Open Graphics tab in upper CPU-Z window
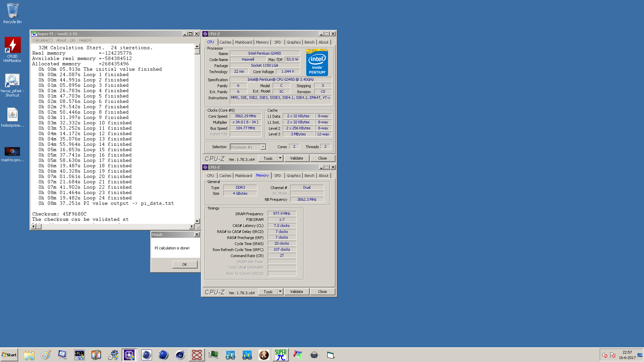 point(294,42)
